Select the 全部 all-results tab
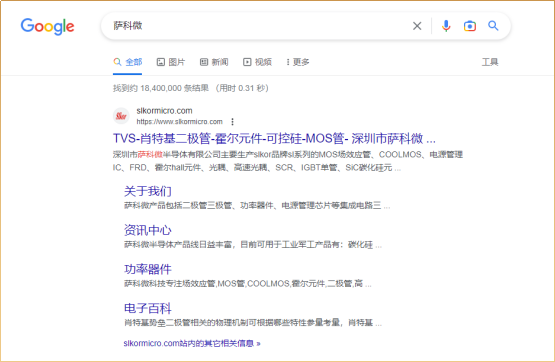The image size is (555, 362). click(128, 62)
